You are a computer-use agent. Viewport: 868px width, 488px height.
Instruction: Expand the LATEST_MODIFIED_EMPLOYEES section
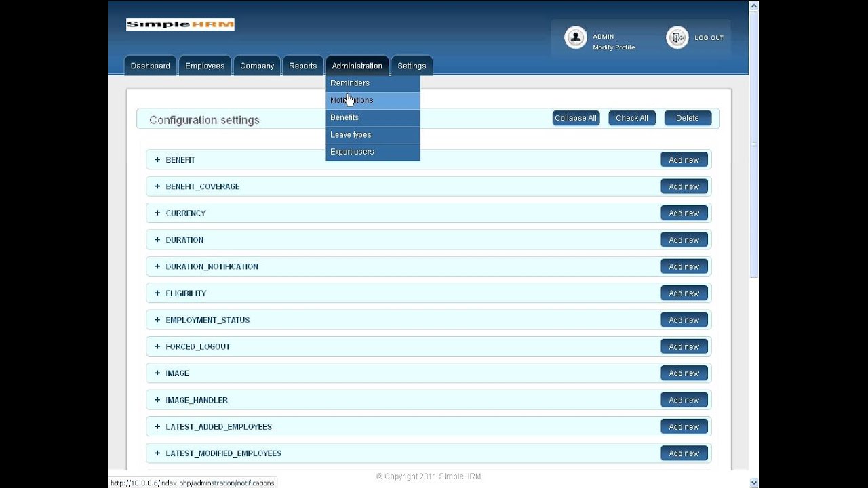[x=157, y=453]
